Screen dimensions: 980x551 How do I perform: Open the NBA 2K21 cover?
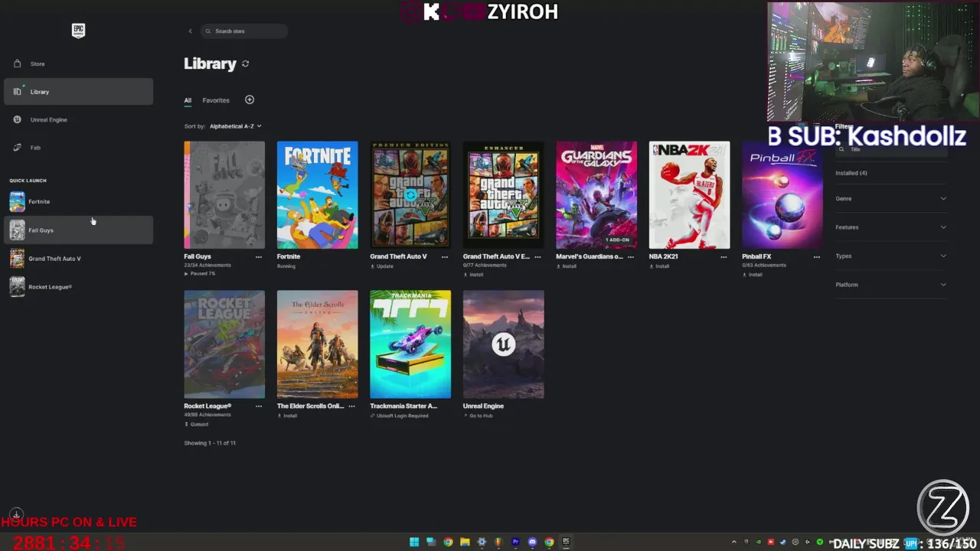coord(689,195)
